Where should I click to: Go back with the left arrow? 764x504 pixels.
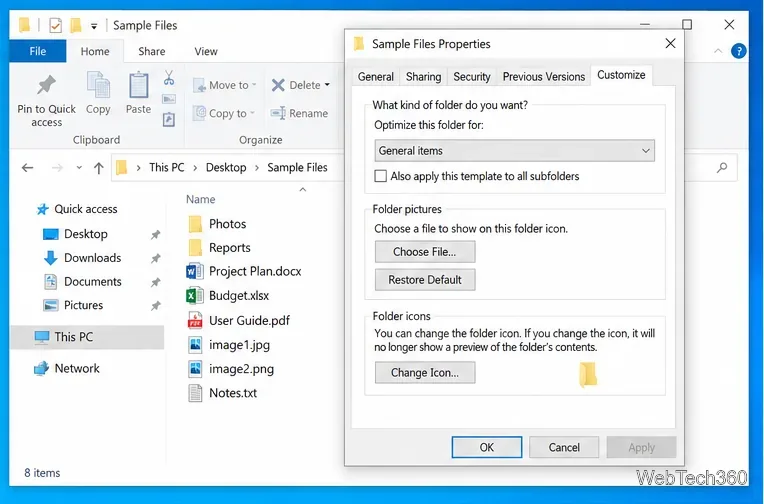point(27,168)
